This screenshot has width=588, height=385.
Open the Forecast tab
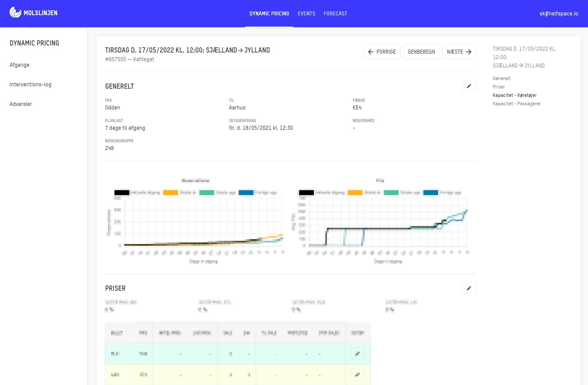(335, 14)
